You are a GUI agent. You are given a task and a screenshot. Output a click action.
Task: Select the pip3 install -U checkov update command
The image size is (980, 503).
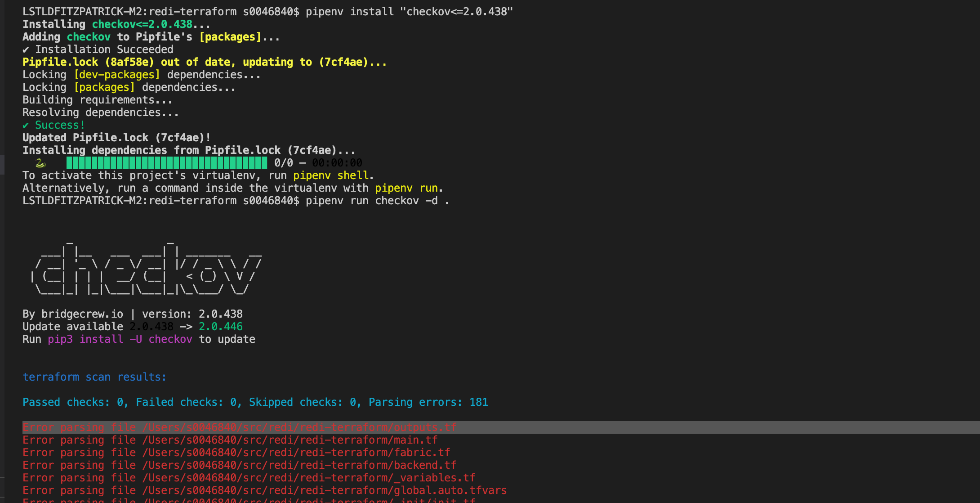[x=120, y=339]
